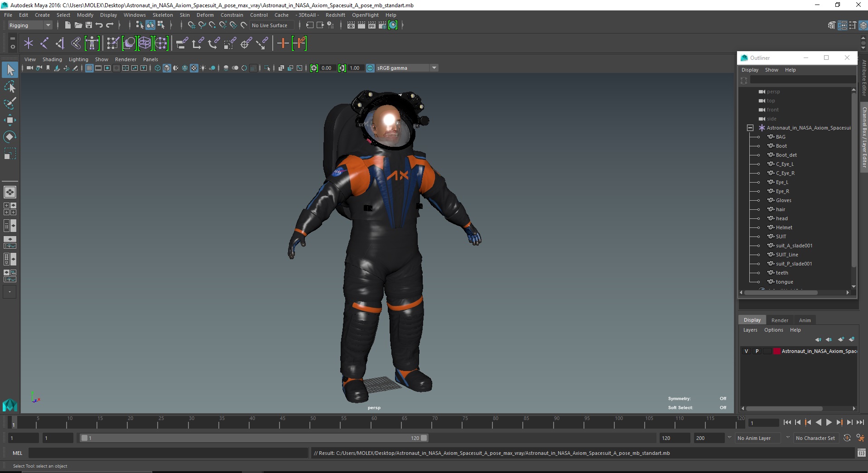The height and width of the screenshot is (473, 868).
Task: Open the Script Editor icon at bottom right
Action: (x=861, y=453)
